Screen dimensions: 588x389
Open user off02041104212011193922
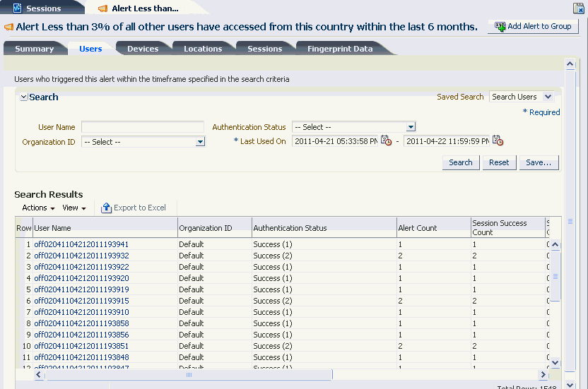coord(81,267)
